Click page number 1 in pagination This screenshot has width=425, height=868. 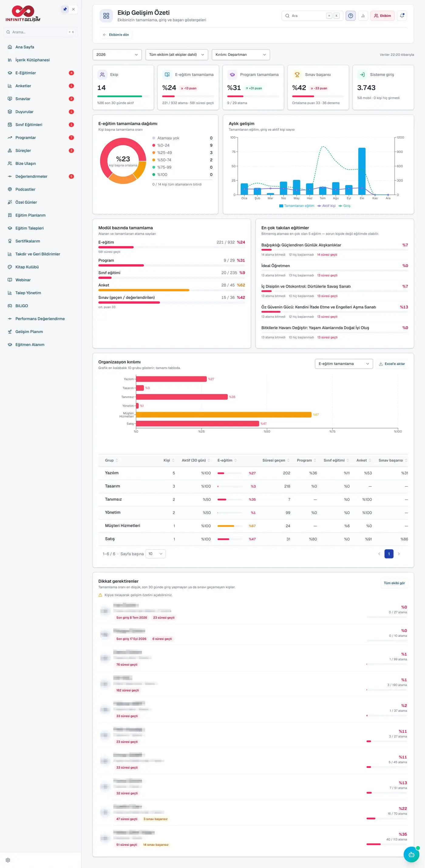(389, 554)
